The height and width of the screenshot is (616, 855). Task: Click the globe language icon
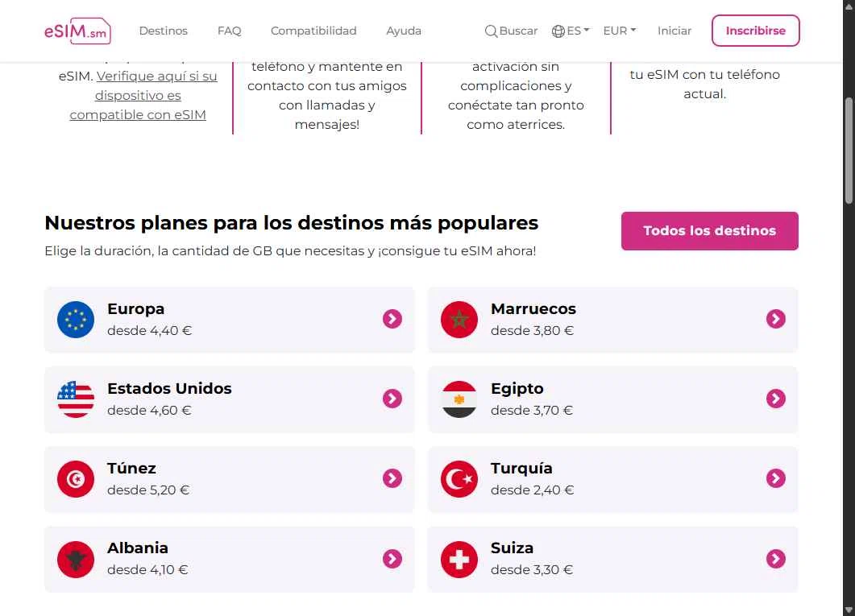point(558,31)
